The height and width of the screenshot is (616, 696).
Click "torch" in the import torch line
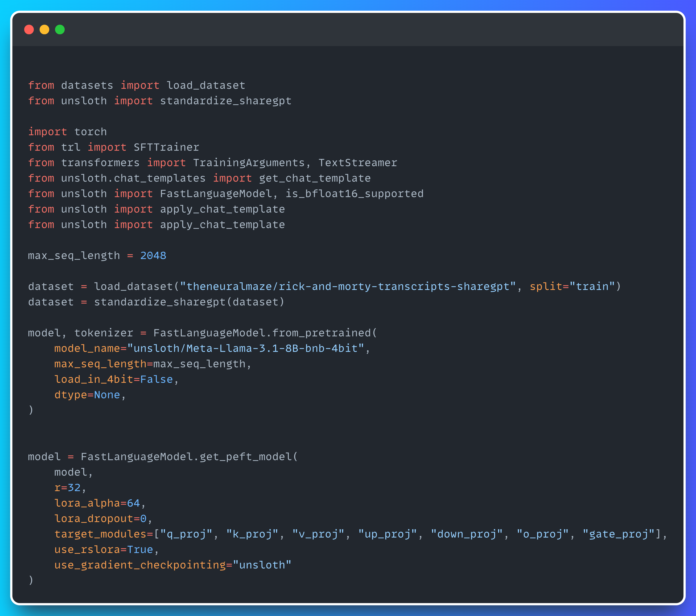pos(91,132)
